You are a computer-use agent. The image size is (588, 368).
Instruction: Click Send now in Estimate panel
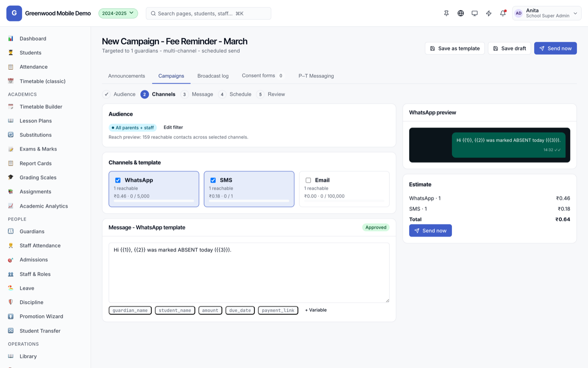430,231
